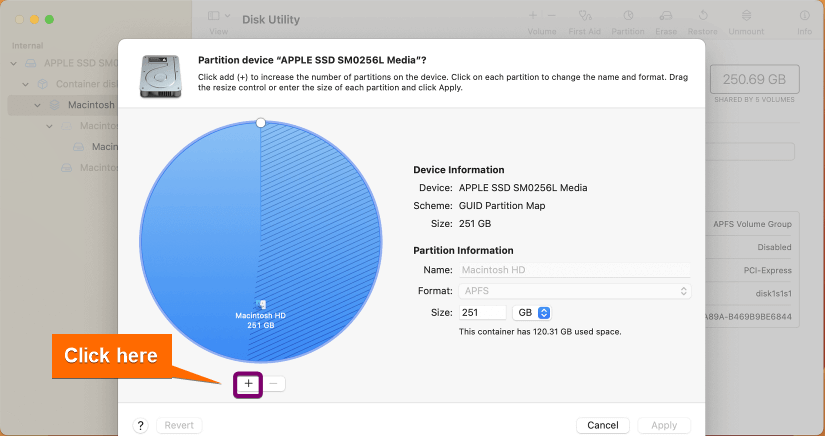The height and width of the screenshot is (436, 825).
Task: Click the remove partition minus button
Action: click(x=273, y=384)
